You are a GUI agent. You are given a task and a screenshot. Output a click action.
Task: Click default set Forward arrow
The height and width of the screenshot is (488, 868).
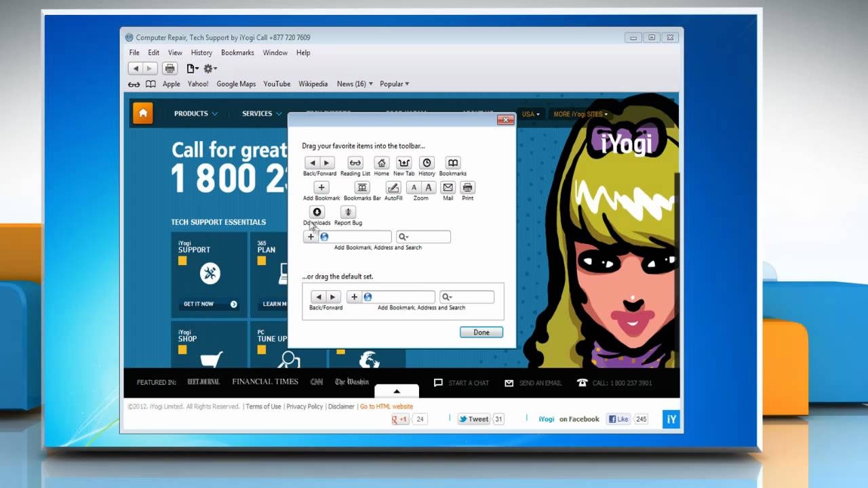[x=333, y=297]
